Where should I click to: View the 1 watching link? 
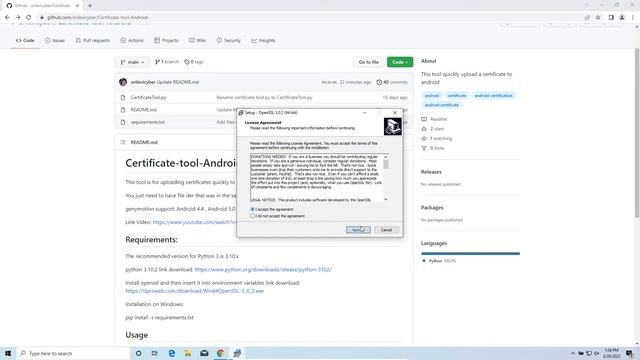pyautogui.click(x=437, y=138)
